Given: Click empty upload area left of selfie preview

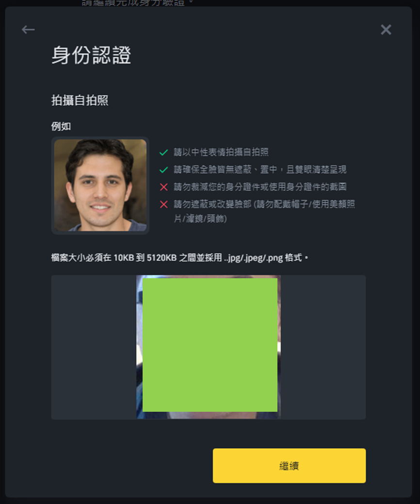Looking at the screenshot, I should 94,347.
